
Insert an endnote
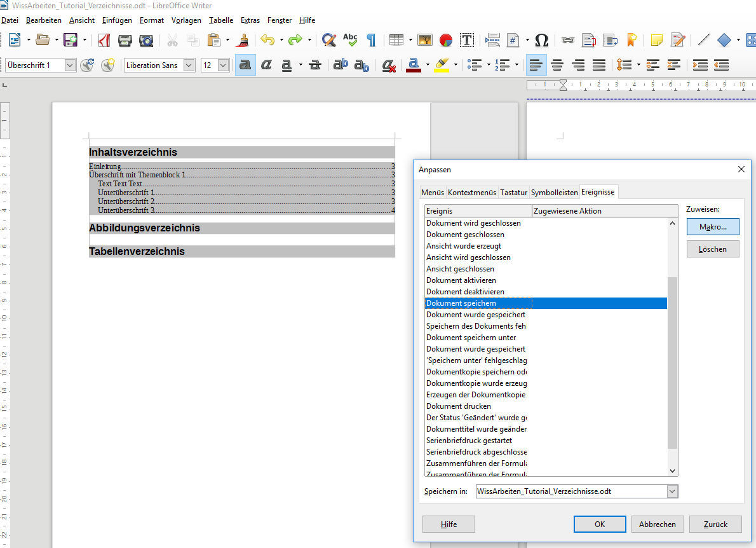pos(610,40)
